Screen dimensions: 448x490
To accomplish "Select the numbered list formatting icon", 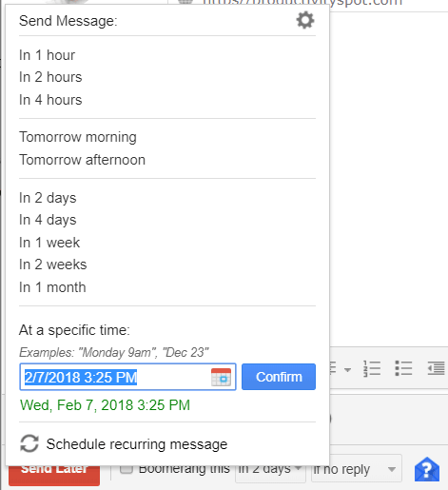I will (x=372, y=368).
